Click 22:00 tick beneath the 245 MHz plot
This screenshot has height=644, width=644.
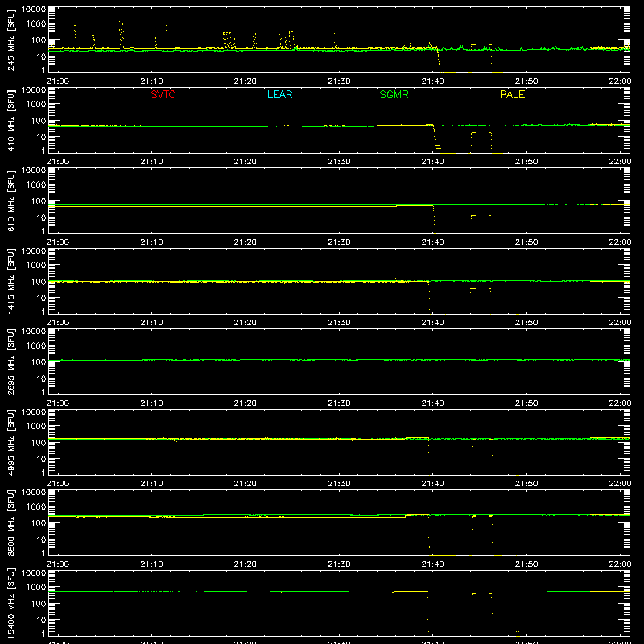tap(620, 81)
